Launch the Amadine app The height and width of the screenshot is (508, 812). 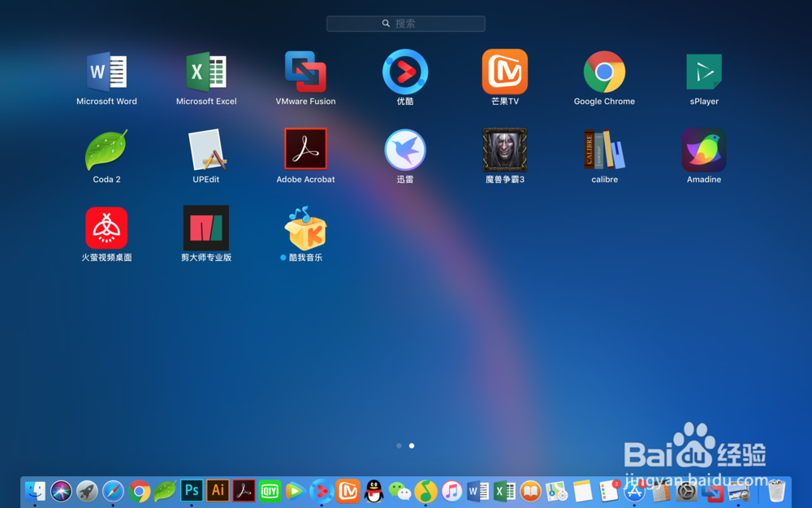[704, 150]
